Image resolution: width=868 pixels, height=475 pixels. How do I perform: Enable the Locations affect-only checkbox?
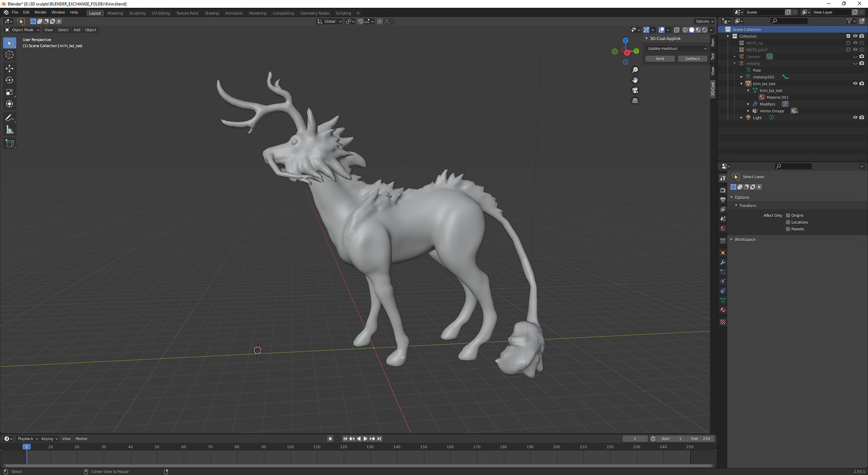coord(788,222)
